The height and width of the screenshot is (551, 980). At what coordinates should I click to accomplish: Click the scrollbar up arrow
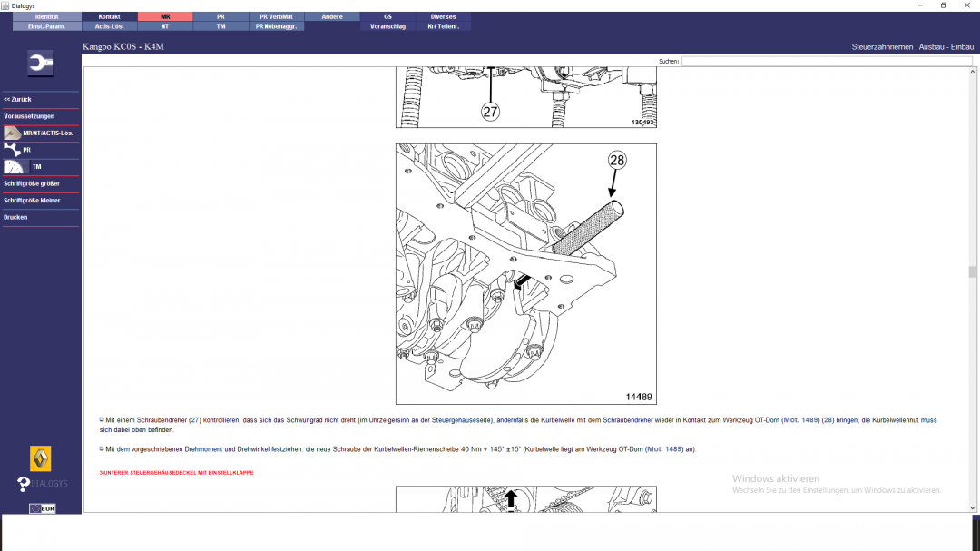point(973,72)
